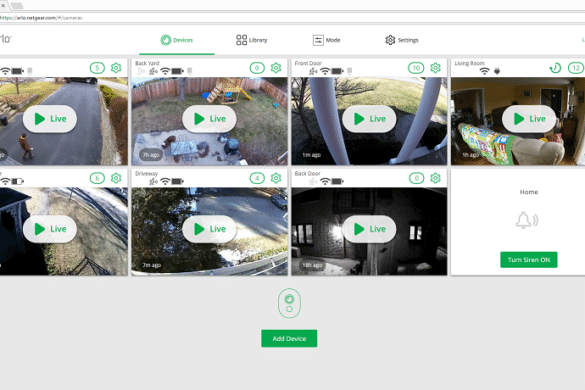Open the Devices tab
The width and height of the screenshot is (585, 390).
[177, 40]
